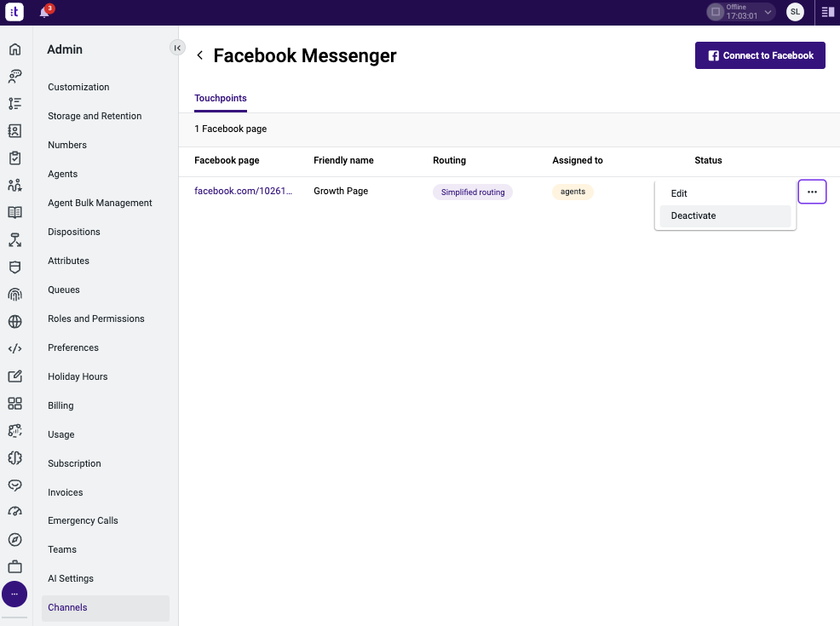The height and width of the screenshot is (626, 840).
Task: Open Billing in the Admin menu
Action: 60,405
